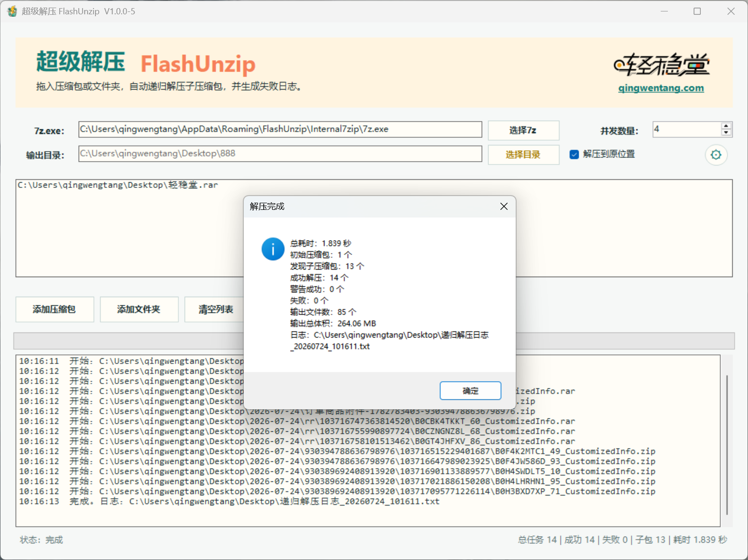Close the 解压完成 dialog with X
The height and width of the screenshot is (560, 748).
click(504, 206)
